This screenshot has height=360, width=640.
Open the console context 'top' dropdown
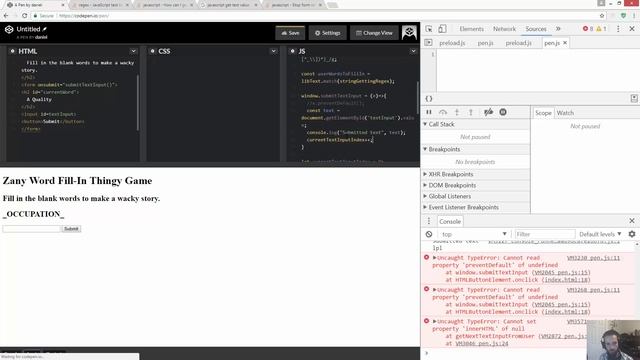(473, 234)
